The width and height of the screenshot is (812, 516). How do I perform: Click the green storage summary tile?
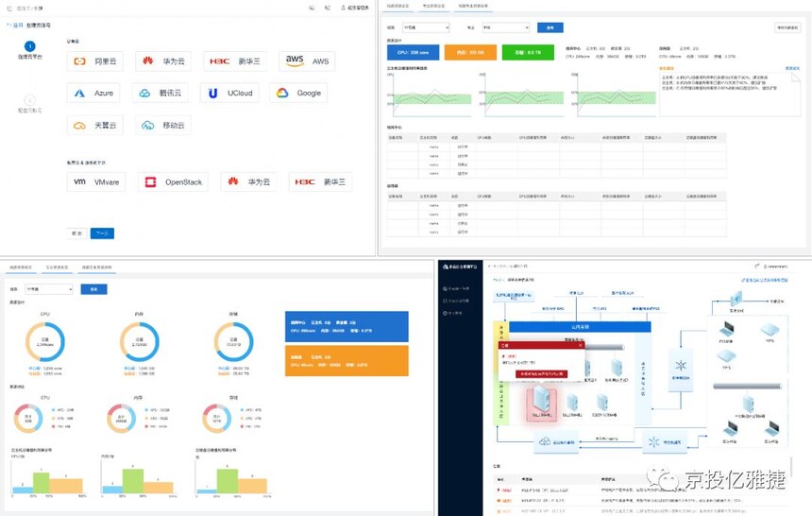[528, 52]
